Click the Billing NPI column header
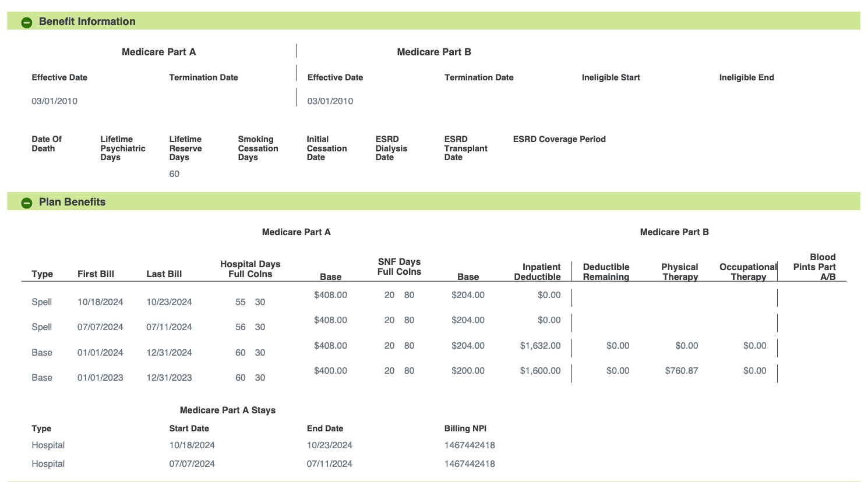868x482 pixels. [465, 428]
